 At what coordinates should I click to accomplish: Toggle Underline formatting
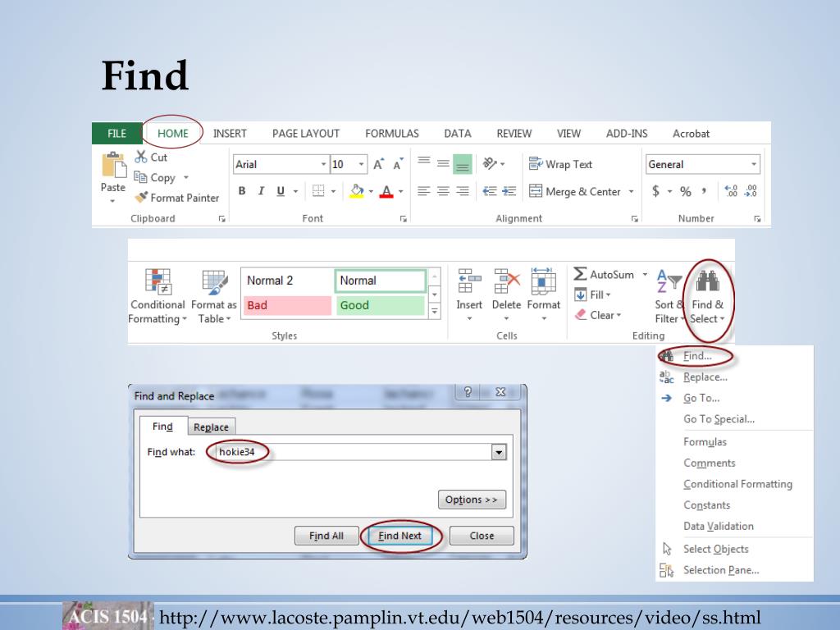(281, 190)
